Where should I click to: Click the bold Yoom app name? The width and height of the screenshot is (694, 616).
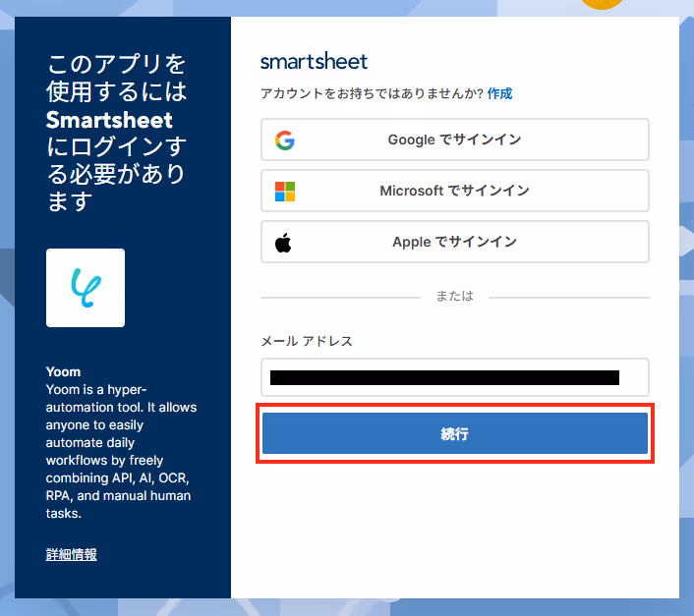63,372
